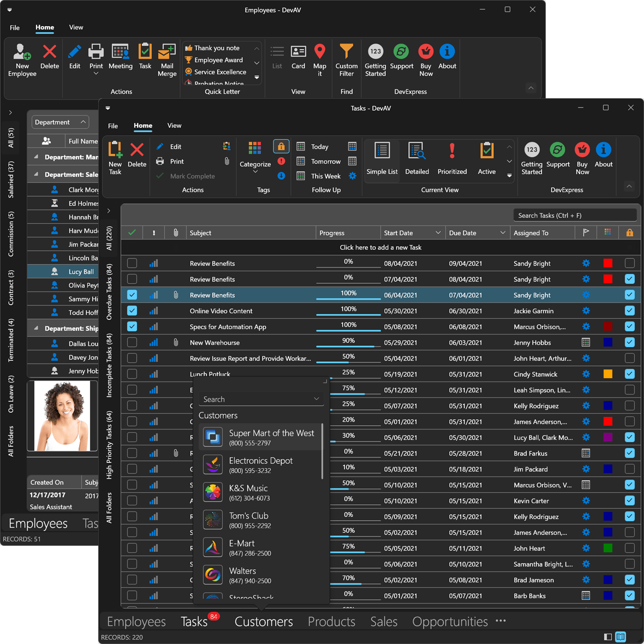
Task: Open the Customers tab at the bottom
Action: (x=264, y=621)
